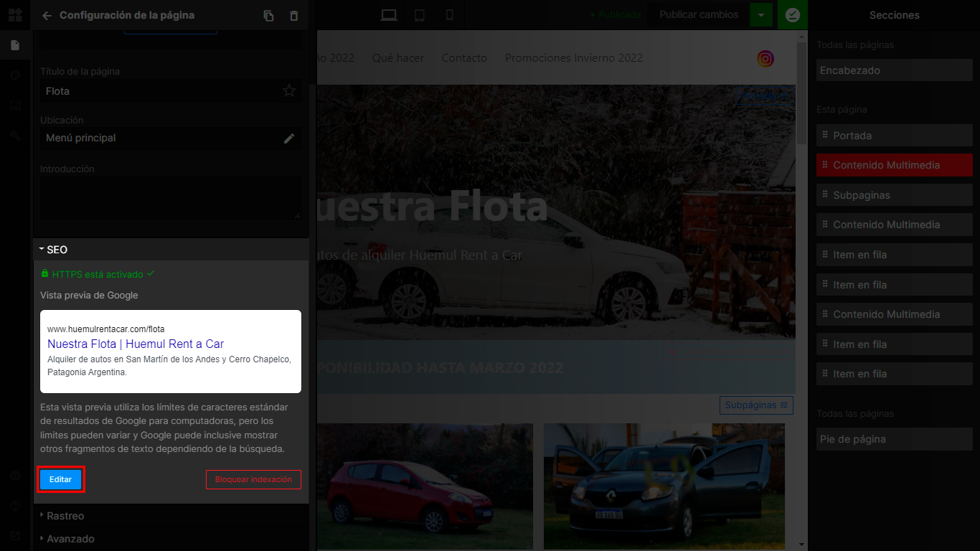Click the star icon in the Flota title field
The image size is (980, 551).
pos(288,91)
